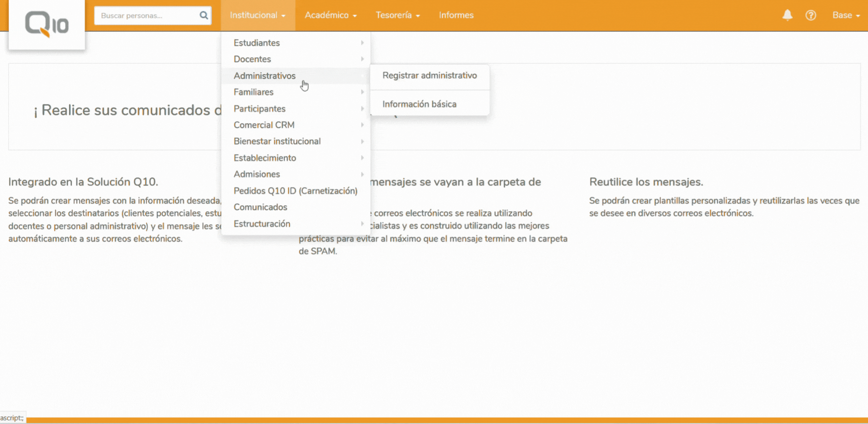
Task: Open Comunicados from the Institucional menu
Action: [260, 207]
